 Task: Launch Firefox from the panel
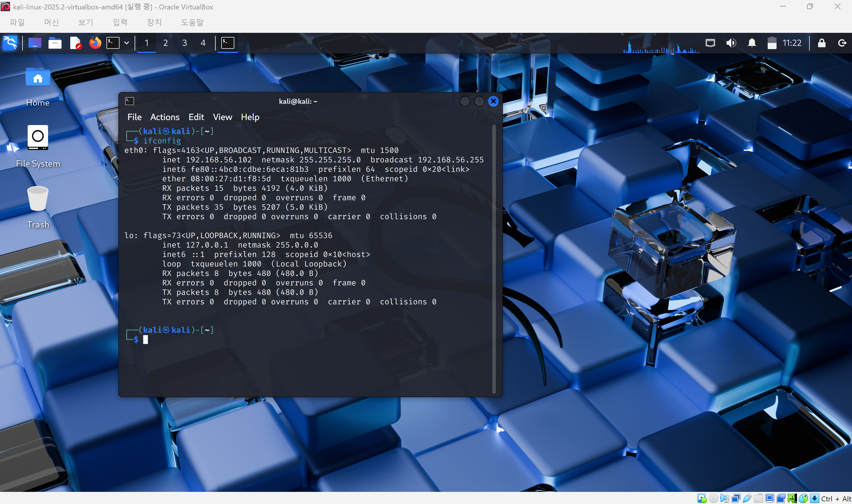point(95,43)
